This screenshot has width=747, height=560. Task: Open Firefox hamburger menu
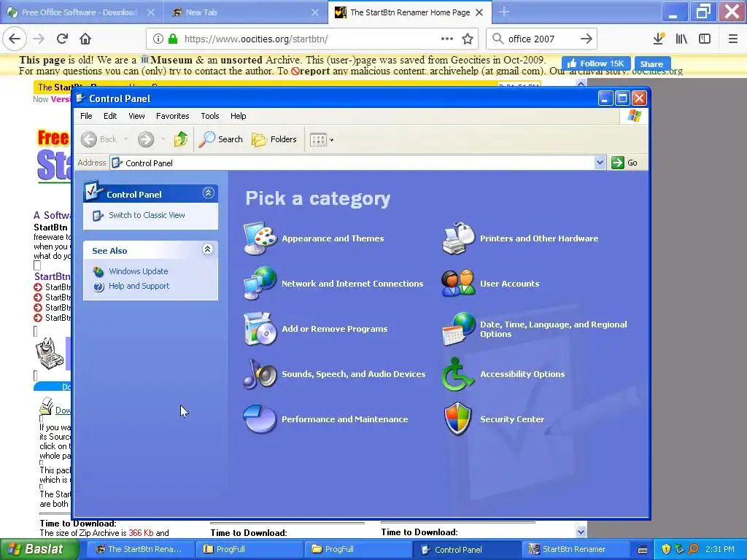[x=733, y=39]
